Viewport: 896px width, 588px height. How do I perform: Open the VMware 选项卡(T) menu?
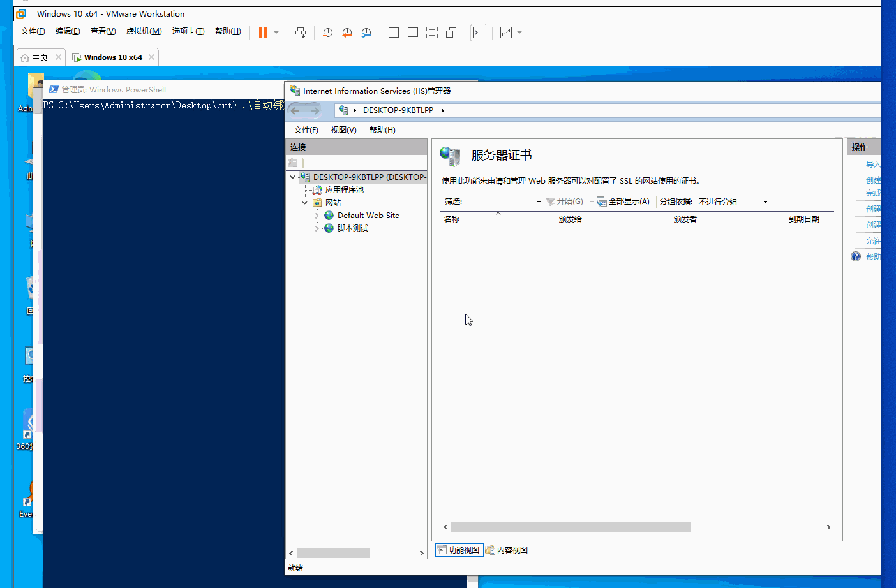coord(188,31)
